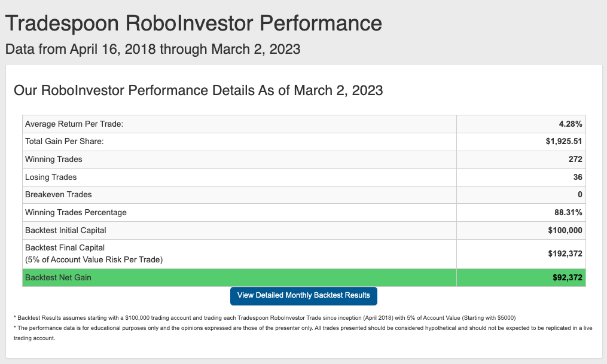The width and height of the screenshot is (607, 364).
Task: Select the Average Return Per Trade label
Action: (x=74, y=124)
